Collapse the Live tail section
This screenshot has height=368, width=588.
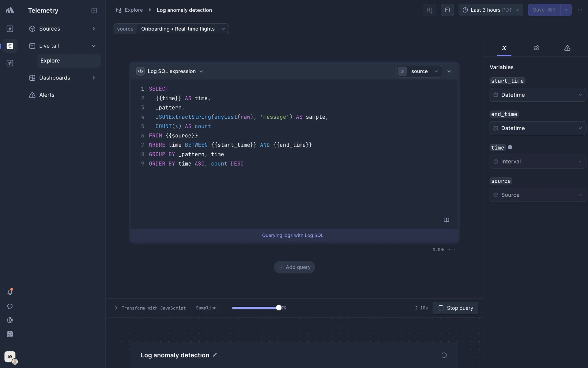pyautogui.click(x=94, y=46)
